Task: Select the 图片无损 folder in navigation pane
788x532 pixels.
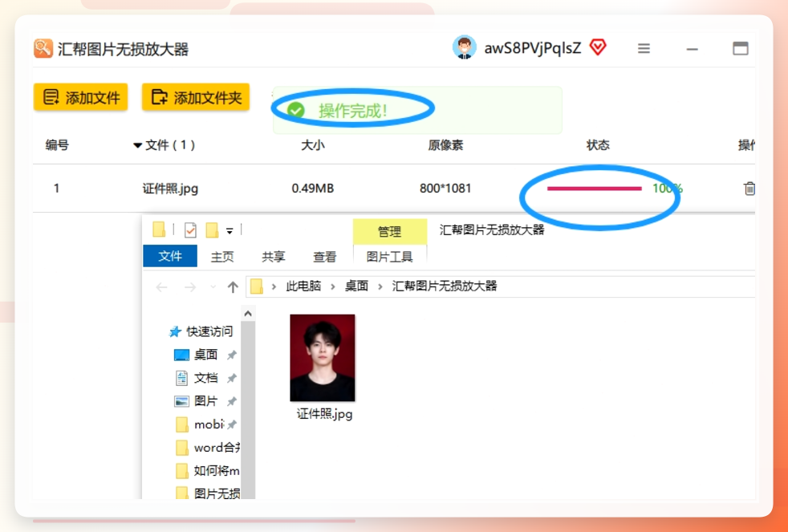Action: (217, 493)
